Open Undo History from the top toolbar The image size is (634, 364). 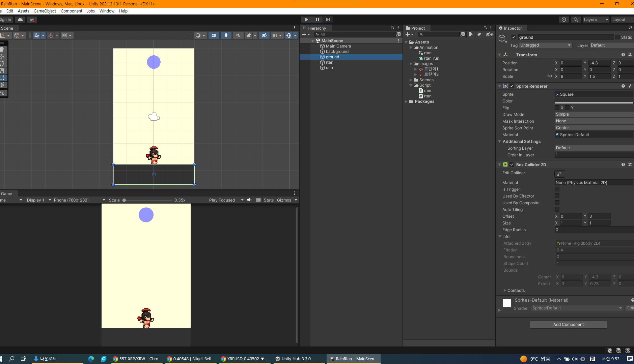tap(564, 20)
